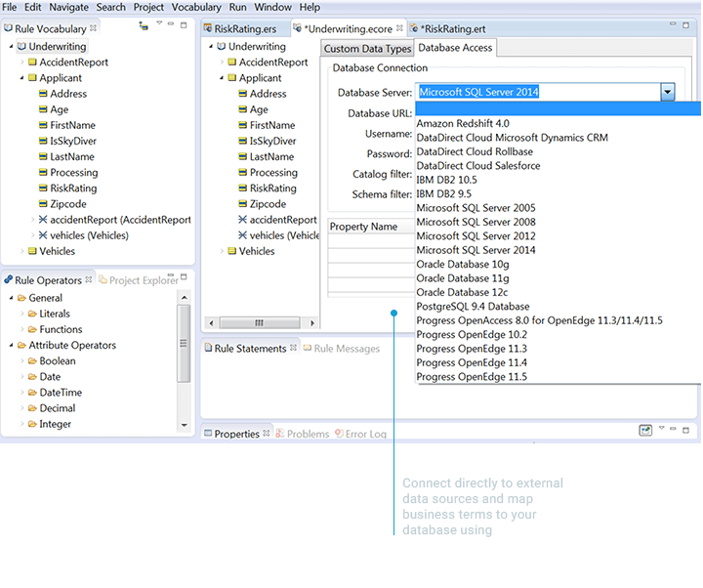Open the Navigate menu
The height and width of the screenshot is (588, 703).
coord(68,7)
